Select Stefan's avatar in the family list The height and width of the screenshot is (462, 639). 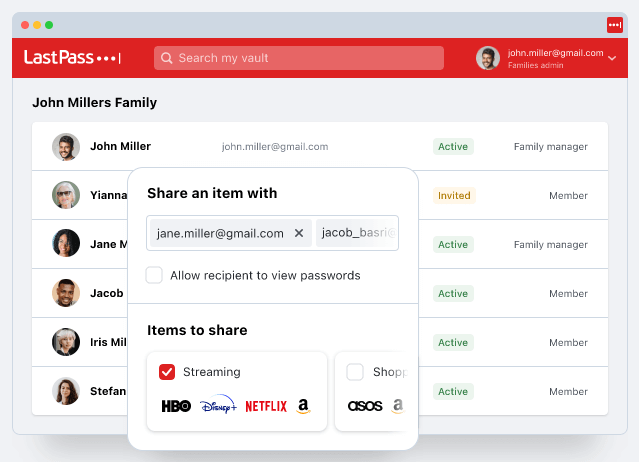66,391
